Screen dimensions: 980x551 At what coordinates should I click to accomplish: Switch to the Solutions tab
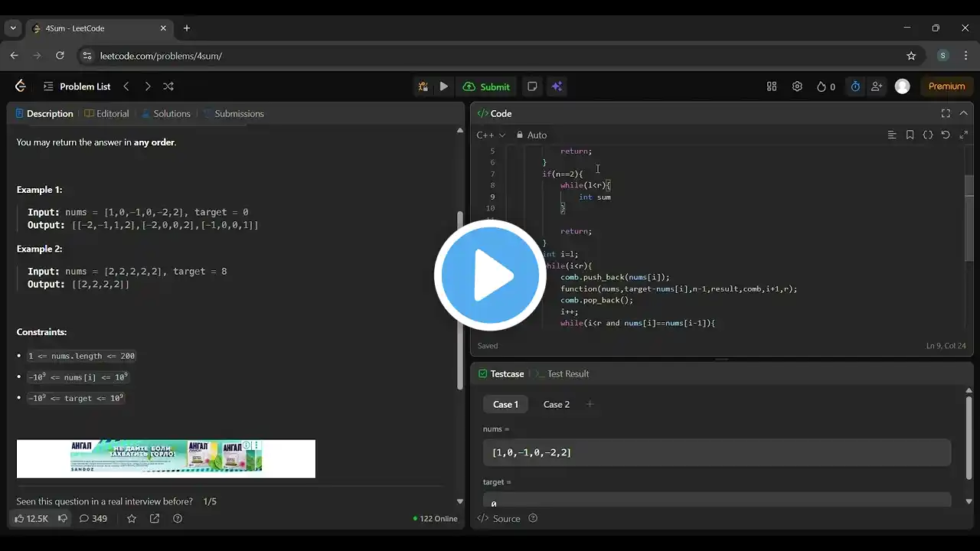coord(165,113)
